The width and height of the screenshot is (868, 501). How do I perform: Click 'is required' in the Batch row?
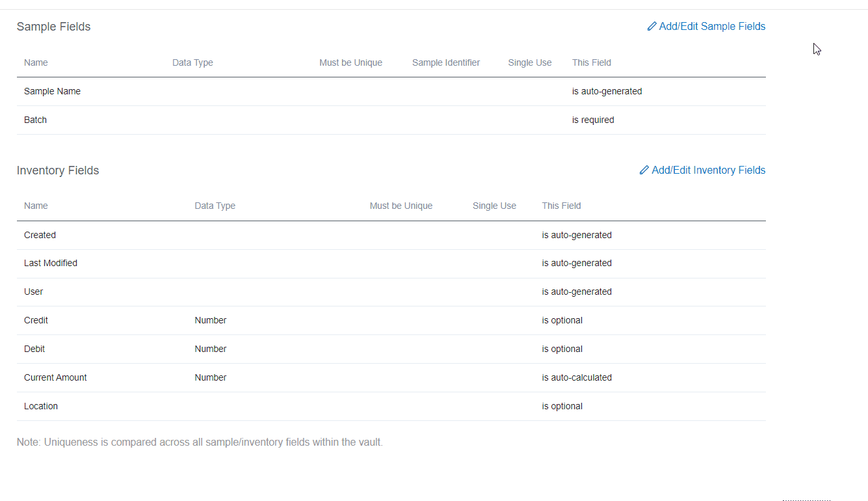point(593,120)
